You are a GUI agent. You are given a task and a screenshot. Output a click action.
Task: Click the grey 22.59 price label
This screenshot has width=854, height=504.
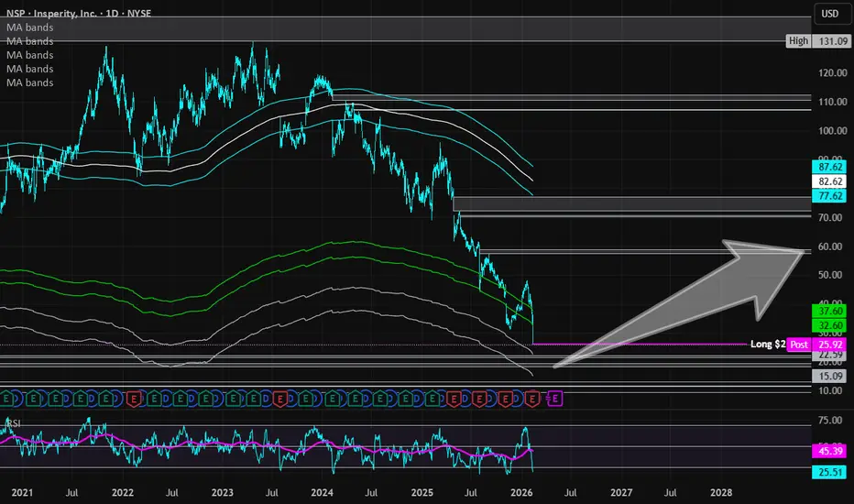[x=829, y=355]
